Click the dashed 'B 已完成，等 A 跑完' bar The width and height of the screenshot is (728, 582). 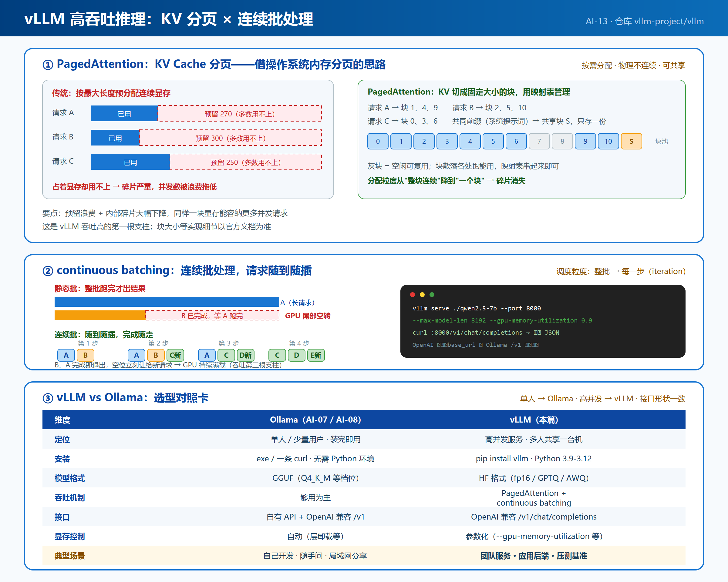coord(212,316)
